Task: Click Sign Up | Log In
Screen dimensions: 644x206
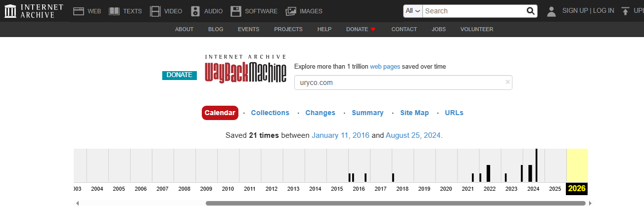Action: 588,11
